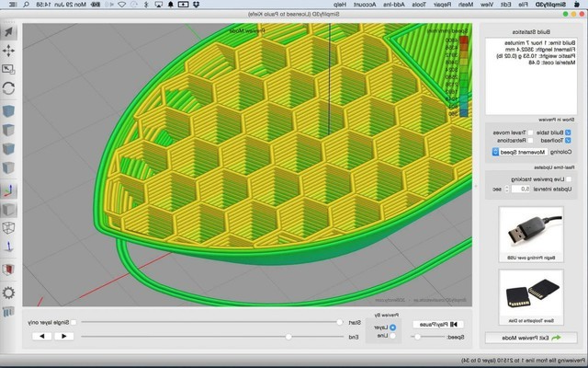Click the gear settings icon in toolbar
The height and width of the screenshot is (368, 588).
click(x=9, y=293)
